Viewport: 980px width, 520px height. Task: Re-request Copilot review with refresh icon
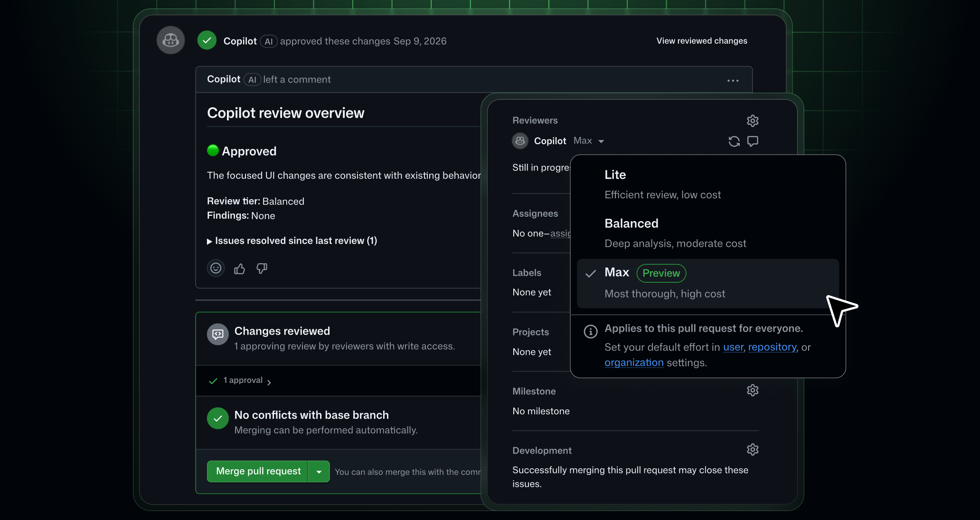734,141
